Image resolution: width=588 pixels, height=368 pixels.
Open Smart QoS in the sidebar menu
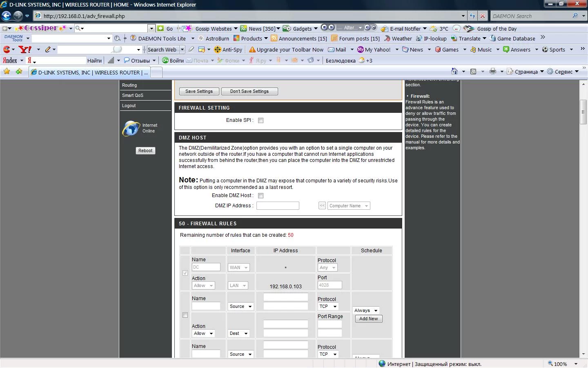coord(133,95)
